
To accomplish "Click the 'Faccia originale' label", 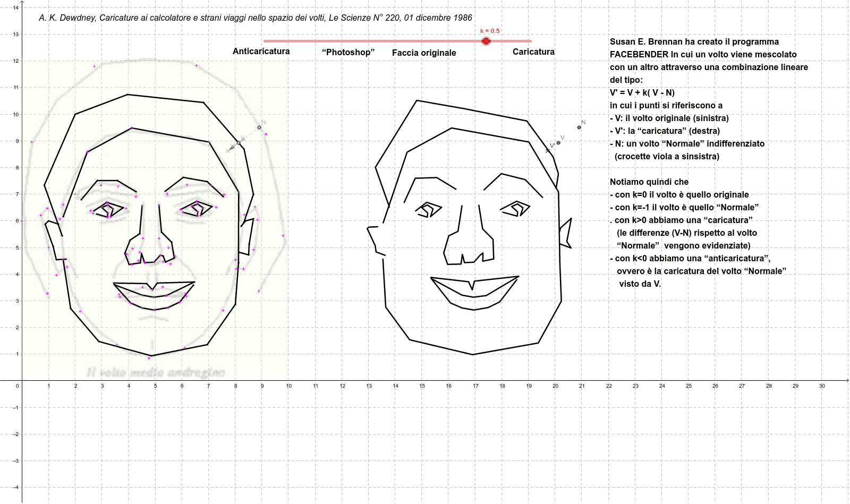I will point(424,53).
